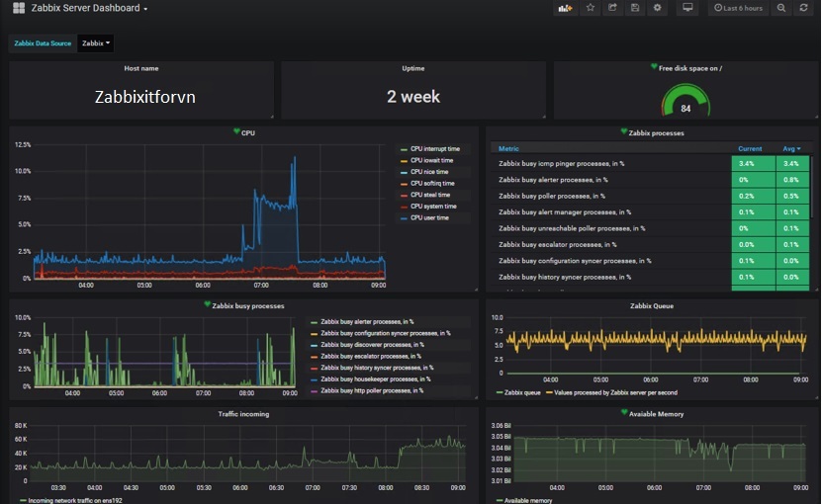822x504 pixels.
Task: Star this dashboard as favorite
Action: tap(591, 8)
